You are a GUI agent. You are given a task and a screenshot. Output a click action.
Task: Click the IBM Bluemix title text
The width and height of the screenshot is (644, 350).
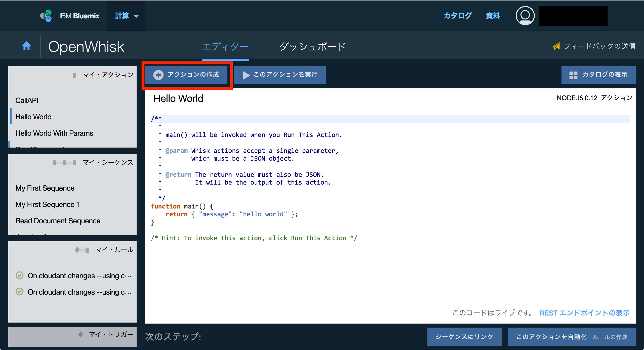(79, 16)
